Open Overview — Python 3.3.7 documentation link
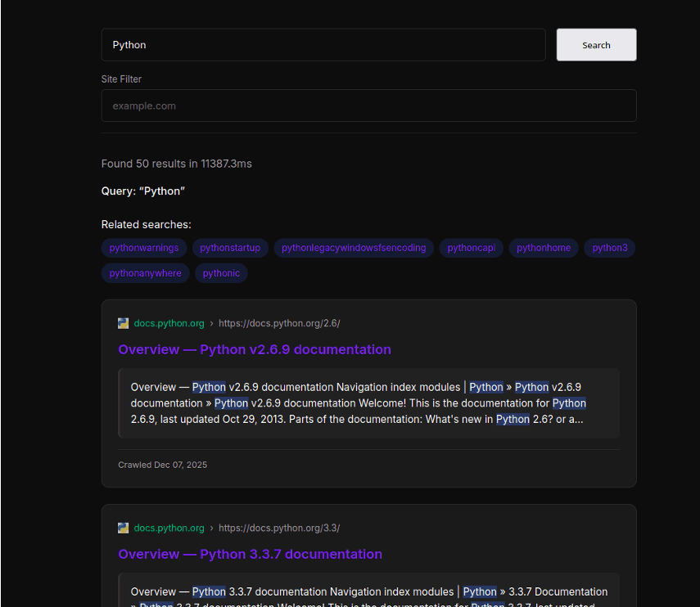The height and width of the screenshot is (607, 700). 250,554
